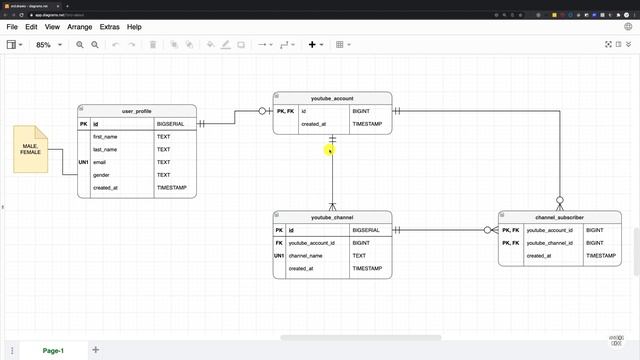Click the yellow extension icon in browser
Viewport: 640px width, 360px height.
[x=554, y=15]
